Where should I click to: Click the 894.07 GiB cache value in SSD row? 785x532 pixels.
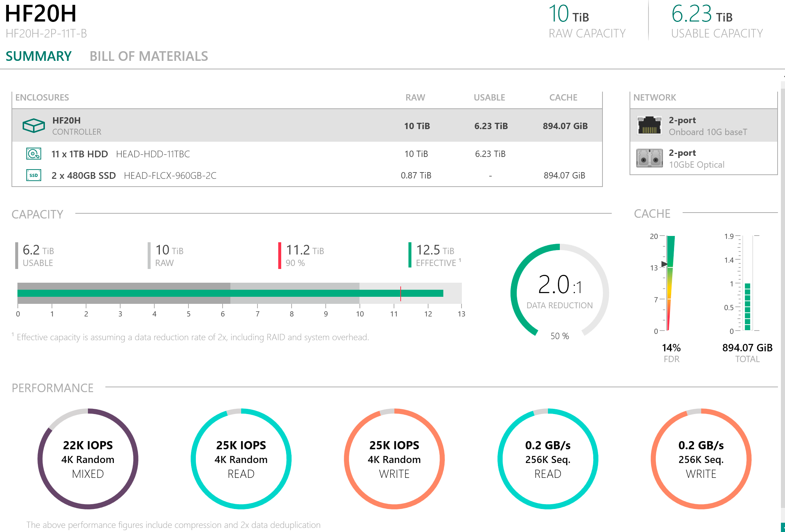[564, 175]
